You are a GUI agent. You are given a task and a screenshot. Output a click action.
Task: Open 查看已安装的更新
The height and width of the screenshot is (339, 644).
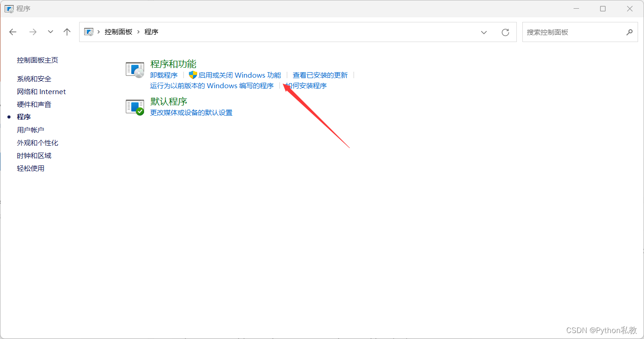pos(320,75)
